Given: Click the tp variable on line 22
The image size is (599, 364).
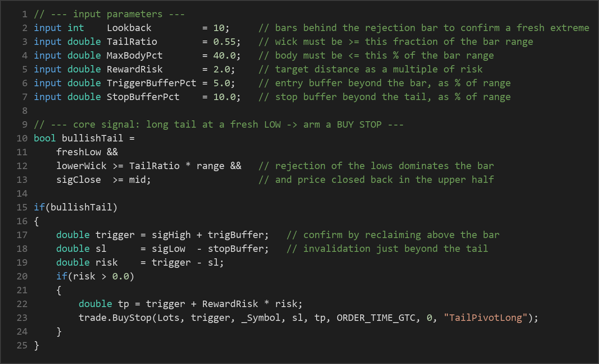Looking at the screenshot, I should tap(124, 304).
